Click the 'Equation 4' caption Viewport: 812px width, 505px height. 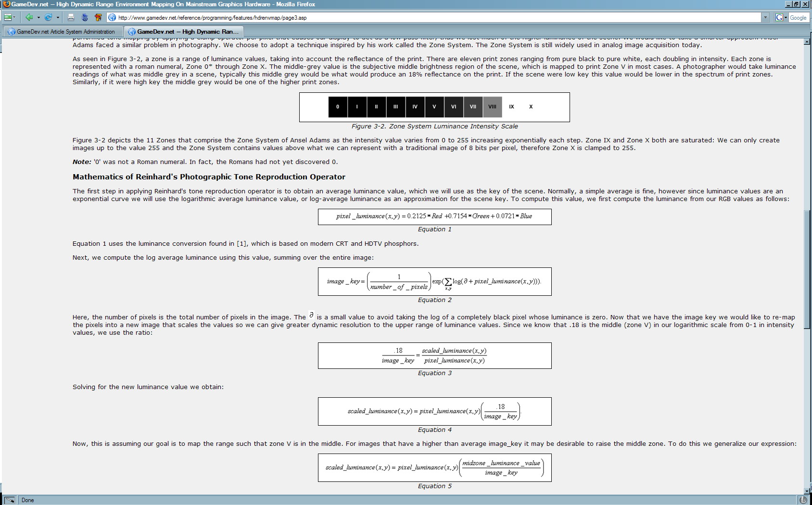[435, 430]
